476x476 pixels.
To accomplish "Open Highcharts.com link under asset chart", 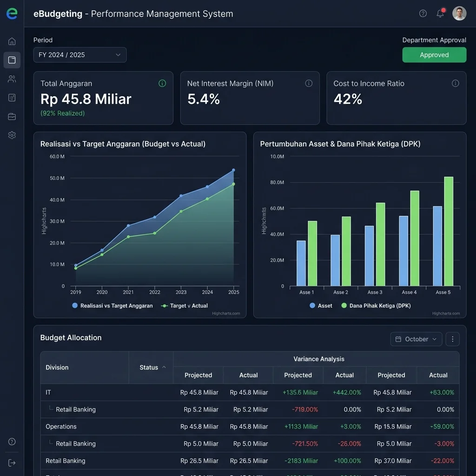I will pyautogui.click(x=446, y=313).
